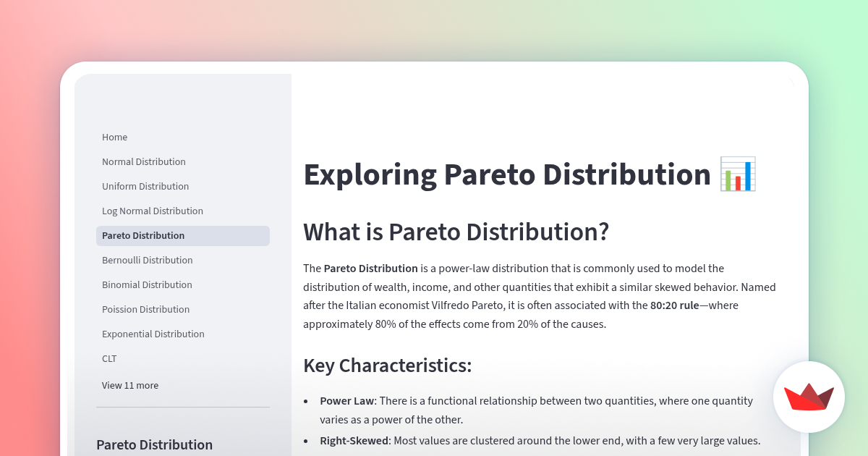
Task: Click bold Pareto Distribution in paragraph
Action: (x=371, y=269)
